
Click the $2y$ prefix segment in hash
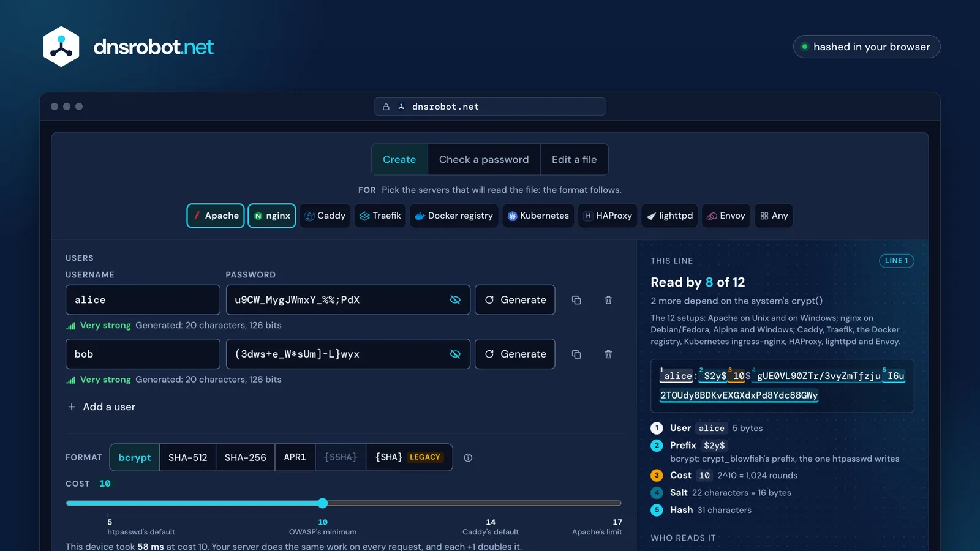tap(714, 376)
